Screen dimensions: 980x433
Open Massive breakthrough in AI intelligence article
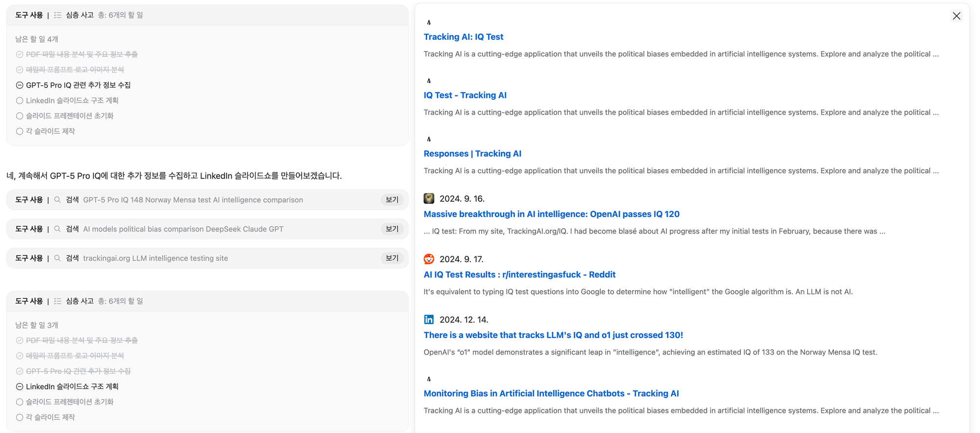click(551, 214)
